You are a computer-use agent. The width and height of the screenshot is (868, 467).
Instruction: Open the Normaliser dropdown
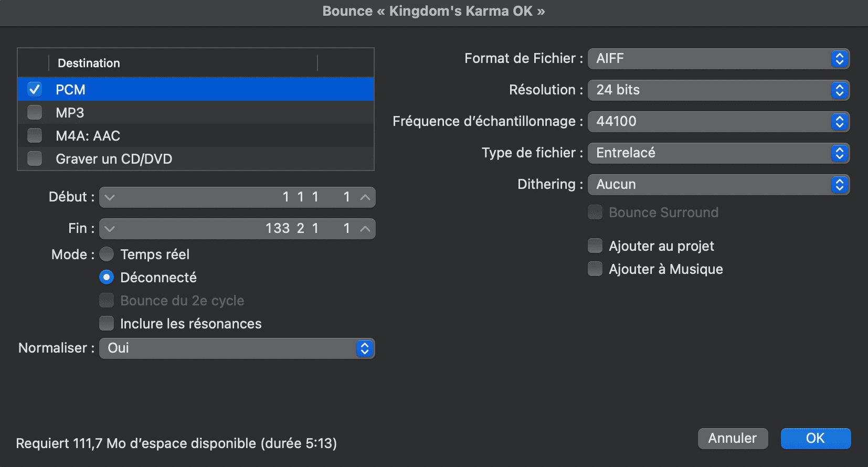(237, 348)
